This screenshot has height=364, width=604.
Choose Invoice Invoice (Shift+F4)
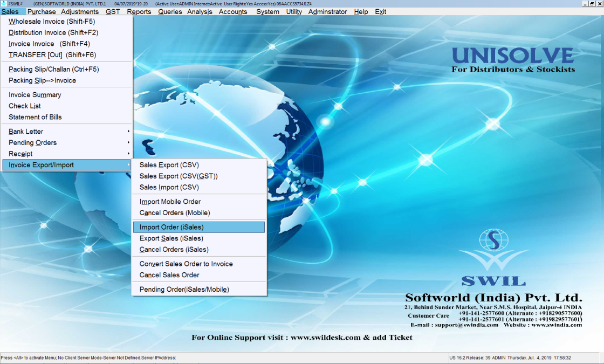pyautogui.click(x=67, y=44)
